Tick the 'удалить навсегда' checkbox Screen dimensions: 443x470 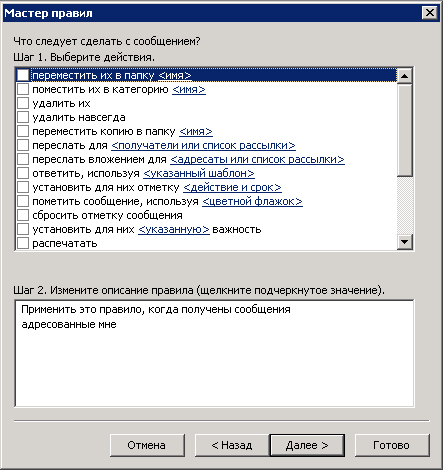tap(23, 117)
